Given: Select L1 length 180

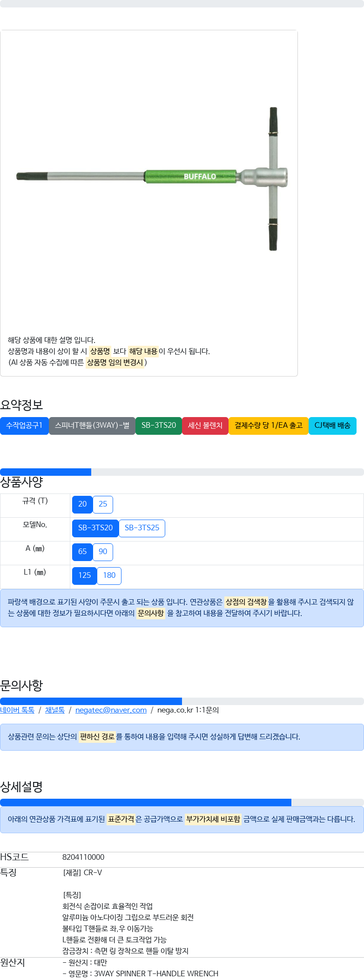Looking at the screenshot, I should pyautogui.click(x=109, y=576).
